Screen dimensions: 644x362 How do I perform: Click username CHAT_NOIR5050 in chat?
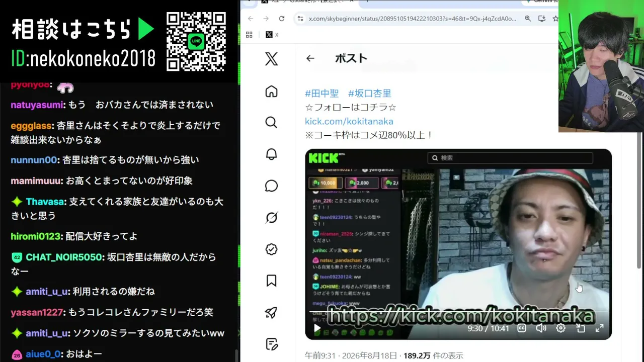(64, 257)
